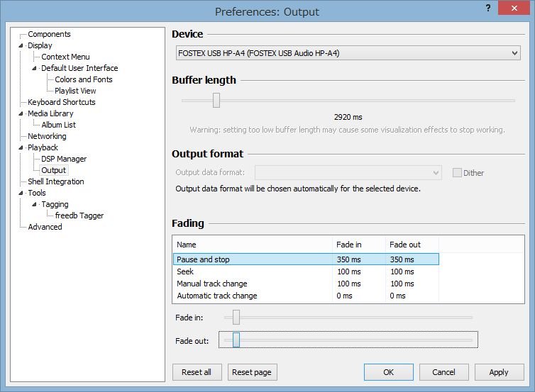Go to Playlist View settings
535x392 pixels.
pos(75,91)
